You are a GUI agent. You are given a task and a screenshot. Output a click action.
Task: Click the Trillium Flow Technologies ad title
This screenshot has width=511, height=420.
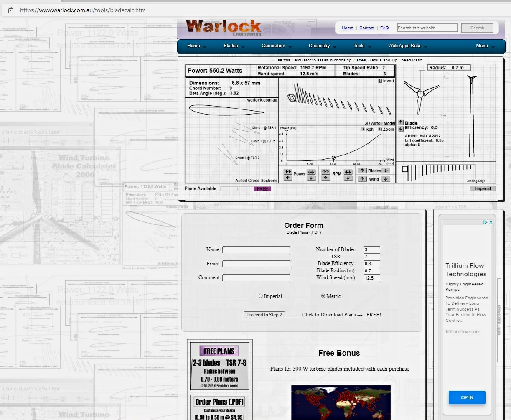pyautogui.click(x=466, y=270)
